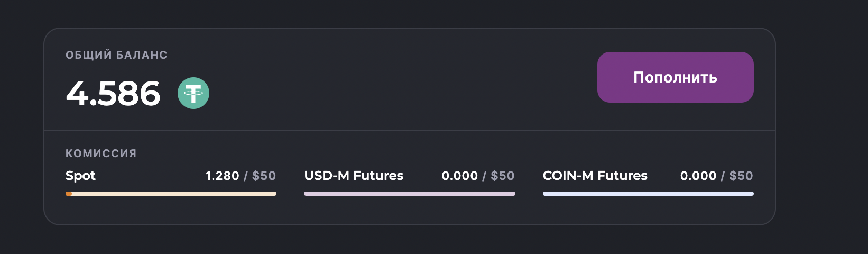Click the COIN-M Futures progress bar

tap(648, 194)
